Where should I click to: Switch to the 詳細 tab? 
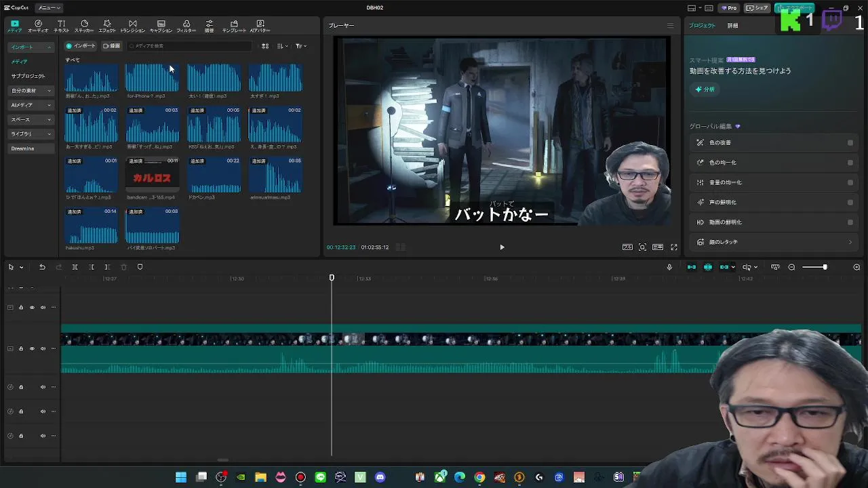tap(732, 26)
